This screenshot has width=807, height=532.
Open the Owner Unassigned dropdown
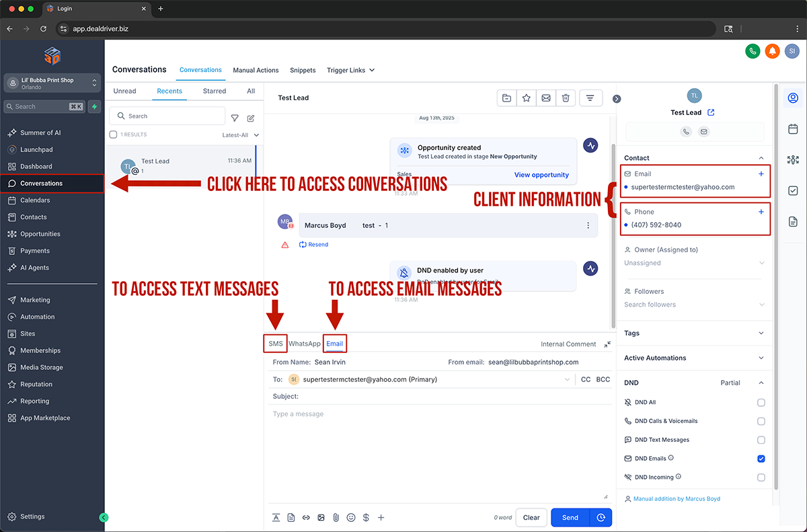[695, 263]
